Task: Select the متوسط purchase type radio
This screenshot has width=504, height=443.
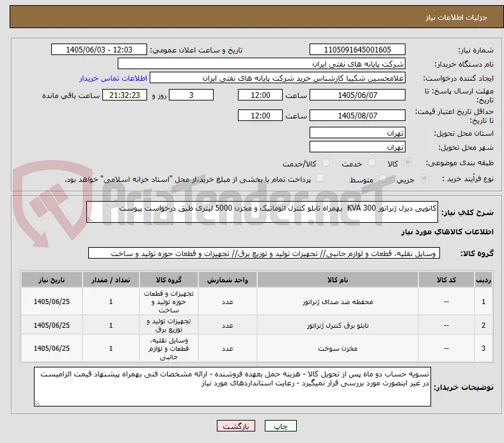Action: point(382,179)
